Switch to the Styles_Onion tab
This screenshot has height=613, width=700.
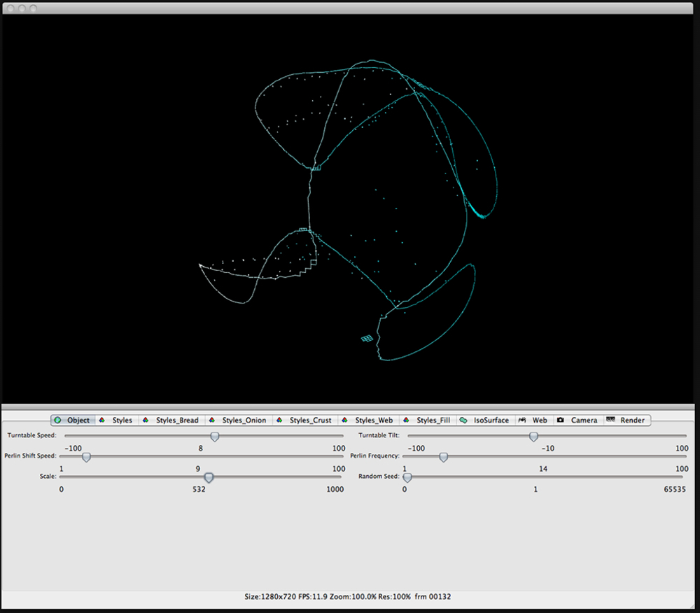click(239, 420)
